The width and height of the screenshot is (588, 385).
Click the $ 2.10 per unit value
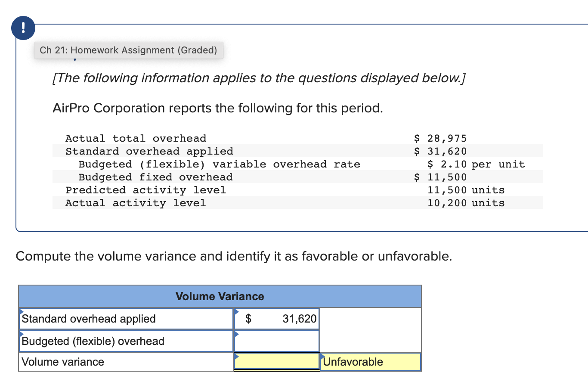click(x=476, y=164)
